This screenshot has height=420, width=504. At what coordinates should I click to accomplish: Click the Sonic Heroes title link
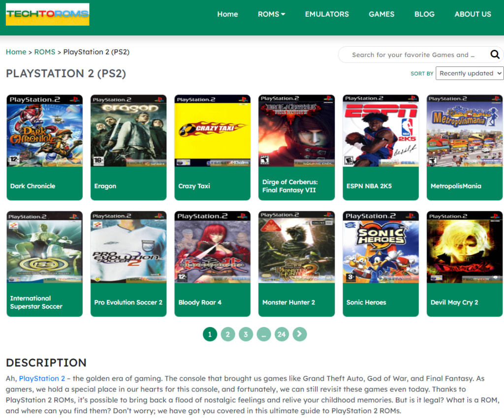(366, 302)
